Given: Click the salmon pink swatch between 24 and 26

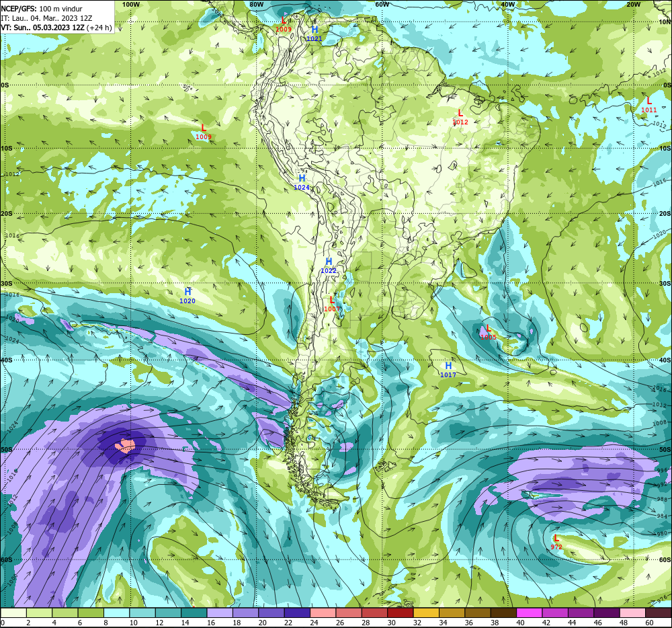Looking at the screenshot, I should tap(323, 613).
